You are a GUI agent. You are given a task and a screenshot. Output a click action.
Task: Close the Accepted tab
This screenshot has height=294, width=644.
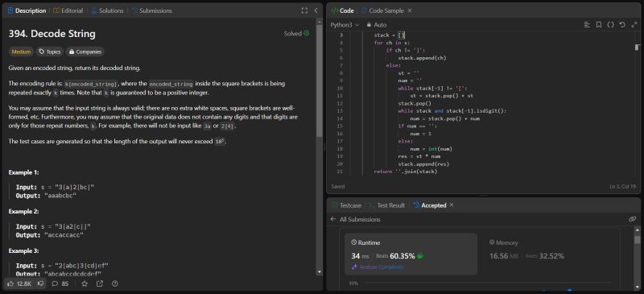(452, 205)
